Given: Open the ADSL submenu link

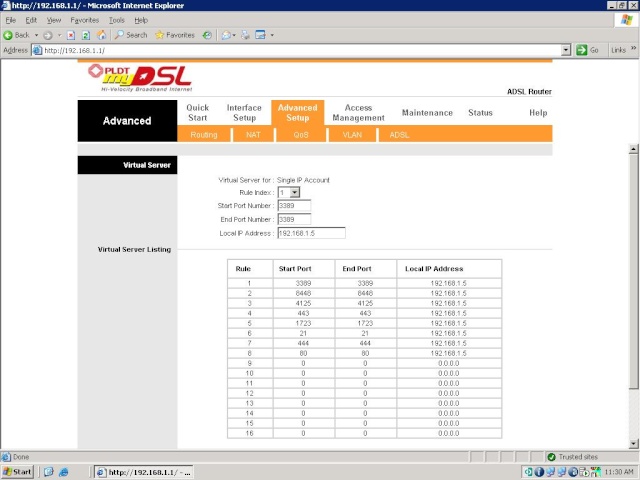Looking at the screenshot, I should tap(399, 135).
